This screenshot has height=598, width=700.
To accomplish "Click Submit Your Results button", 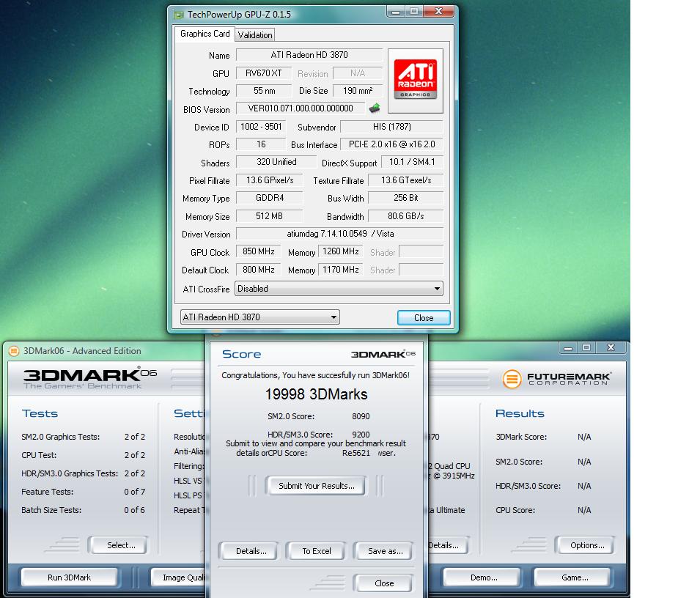I will [316, 486].
